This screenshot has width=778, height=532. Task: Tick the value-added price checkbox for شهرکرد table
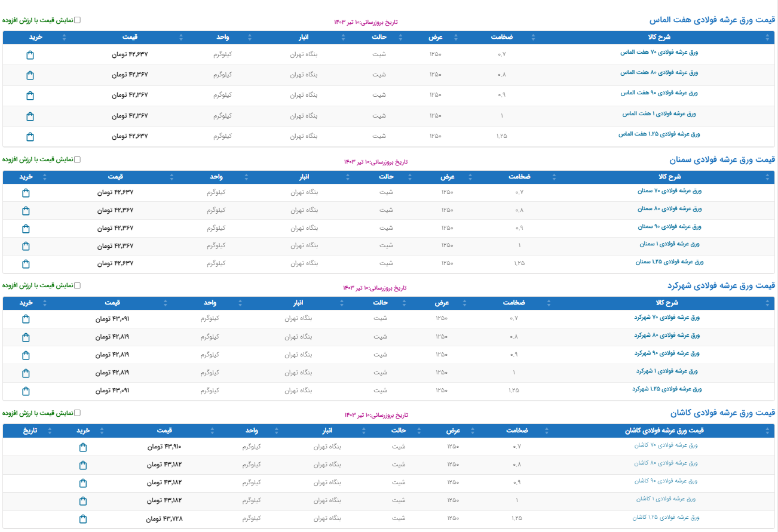click(77, 285)
